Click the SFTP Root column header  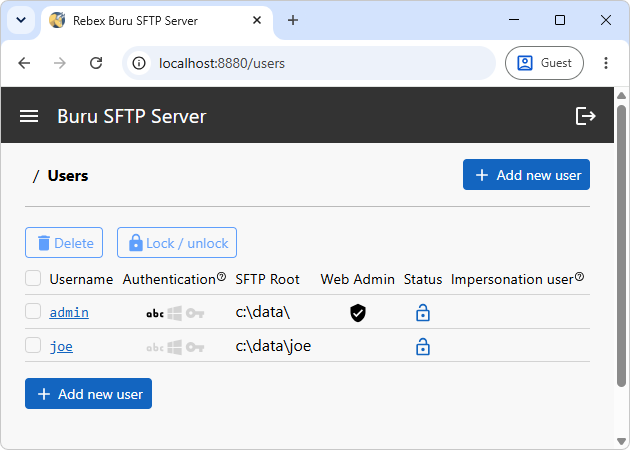pos(268,279)
